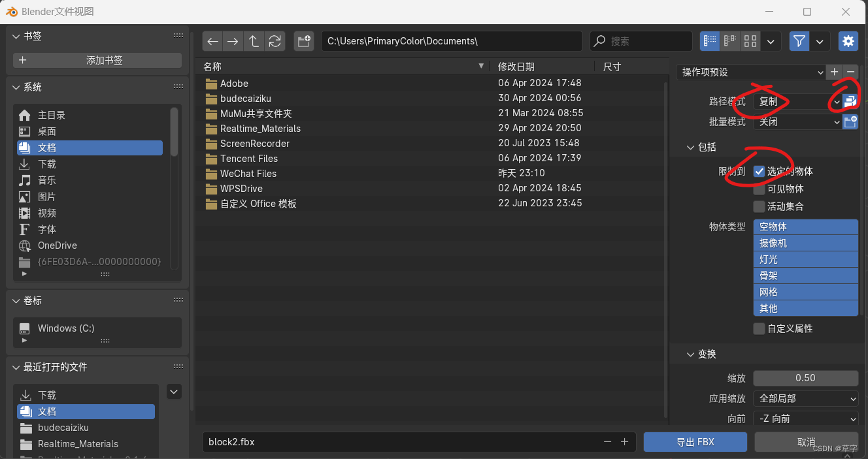The height and width of the screenshot is (459, 868).
Task: Toggle the Lamp object type
Action: (805, 259)
